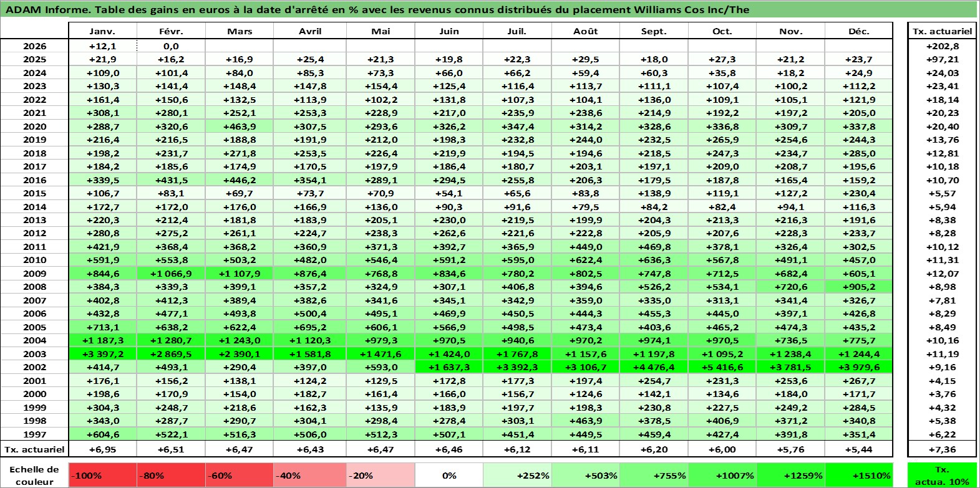This screenshot has height=488, width=980.
Task: Select the white 0% legend swatch
Action: pyautogui.click(x=449, y=475)
